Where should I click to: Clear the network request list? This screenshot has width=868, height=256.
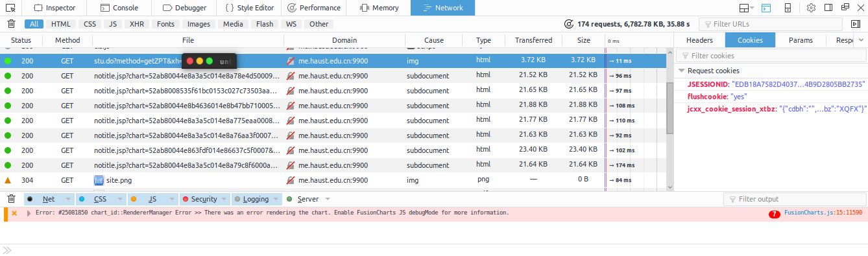pyautogui.click(x=11, y=24)
